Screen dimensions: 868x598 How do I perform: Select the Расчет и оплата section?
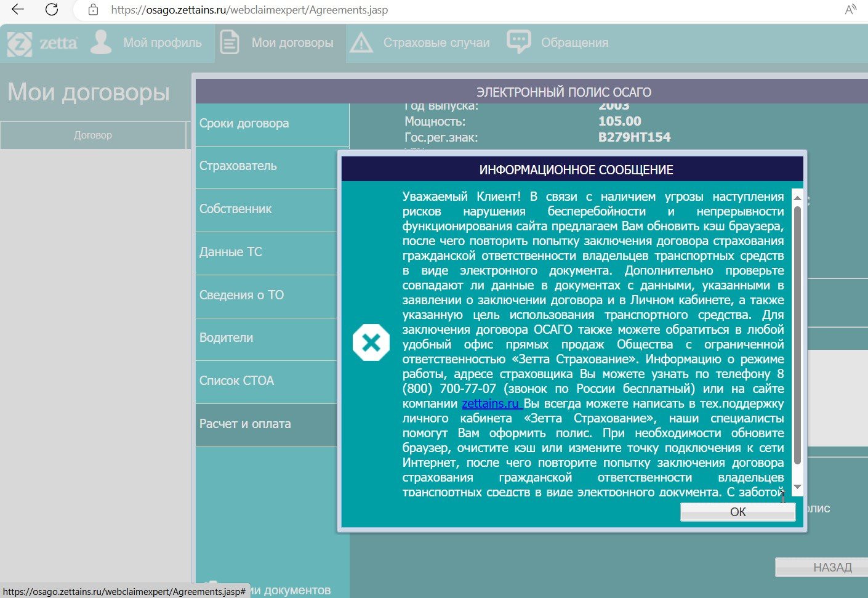267,424
